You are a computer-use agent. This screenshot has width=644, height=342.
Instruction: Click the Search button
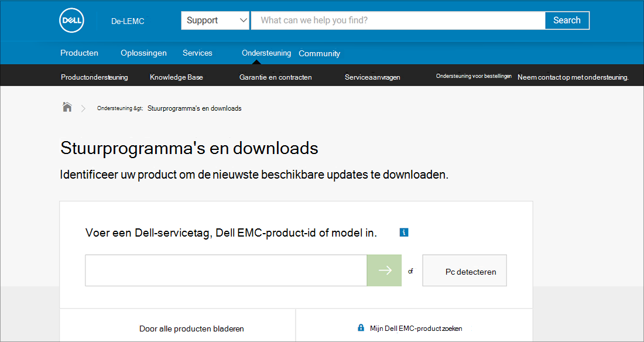(567, 20)
